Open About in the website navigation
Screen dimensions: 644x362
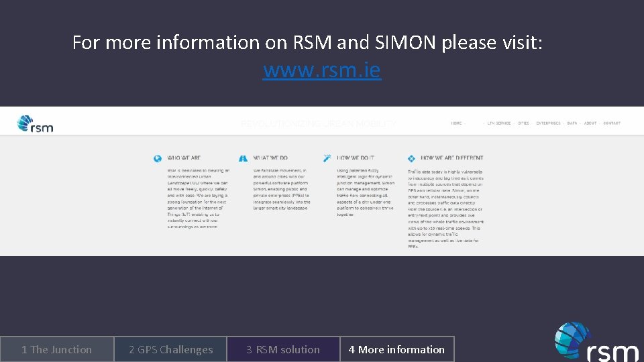click(x=590, y=123)
